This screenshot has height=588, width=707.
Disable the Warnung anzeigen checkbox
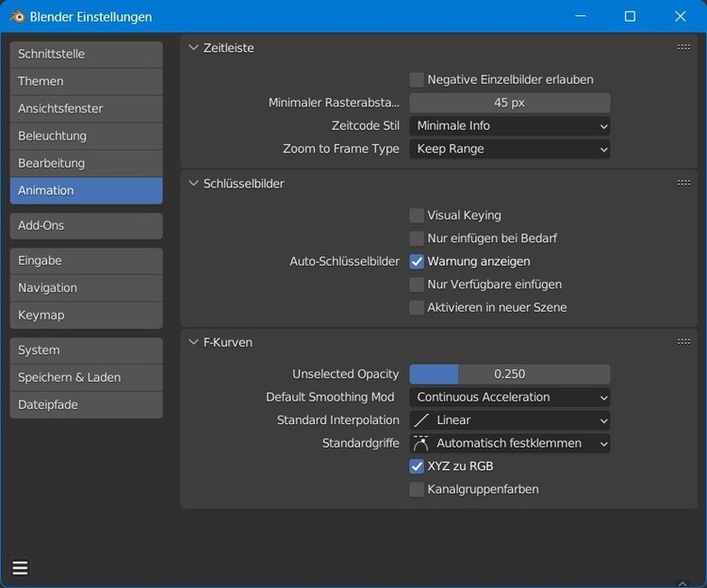pyautogui.click(x=417, y=262)
